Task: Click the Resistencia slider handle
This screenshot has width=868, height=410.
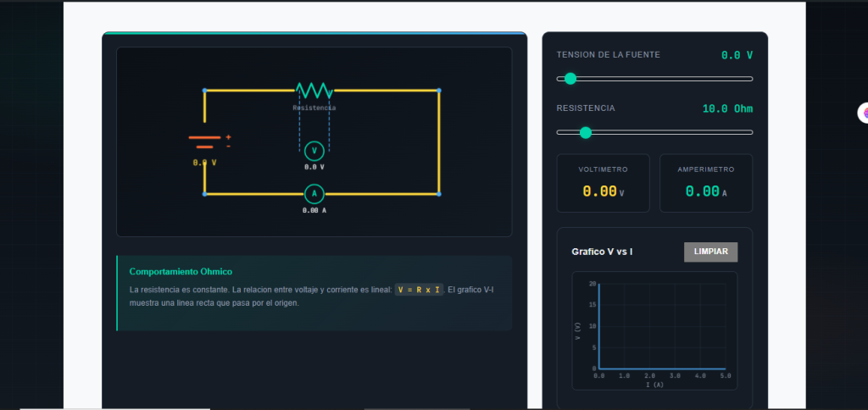Action: (585, 132)
